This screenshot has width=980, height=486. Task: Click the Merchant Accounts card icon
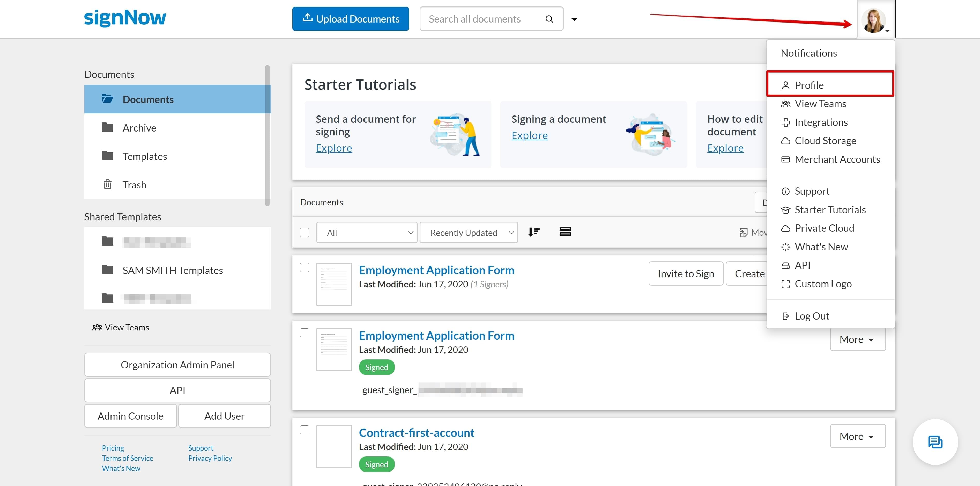pos(785,159)
